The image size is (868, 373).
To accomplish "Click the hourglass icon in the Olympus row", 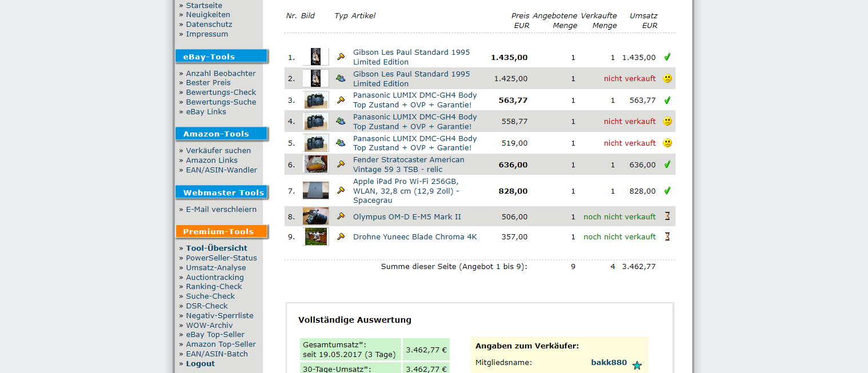I will pyautogui.click(x=667, y=216).
